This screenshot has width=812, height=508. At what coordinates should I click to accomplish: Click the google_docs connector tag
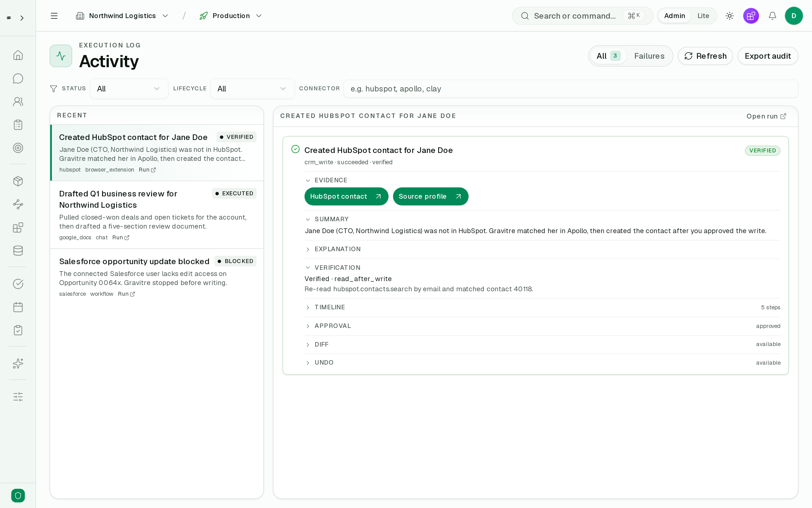[x=75, y=238]
